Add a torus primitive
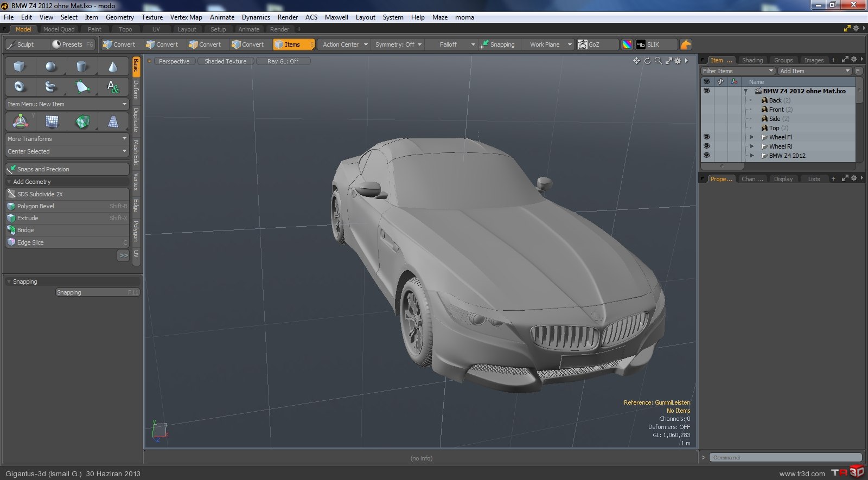Screen dimensions: 868x480 (x=20, y=86)
